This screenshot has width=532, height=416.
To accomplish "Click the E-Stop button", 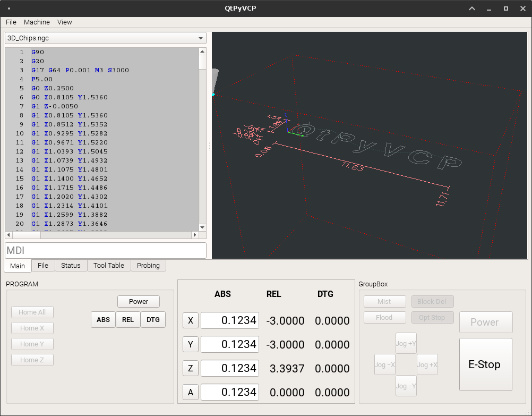I will pyautogui.click(x=486, y=364).
